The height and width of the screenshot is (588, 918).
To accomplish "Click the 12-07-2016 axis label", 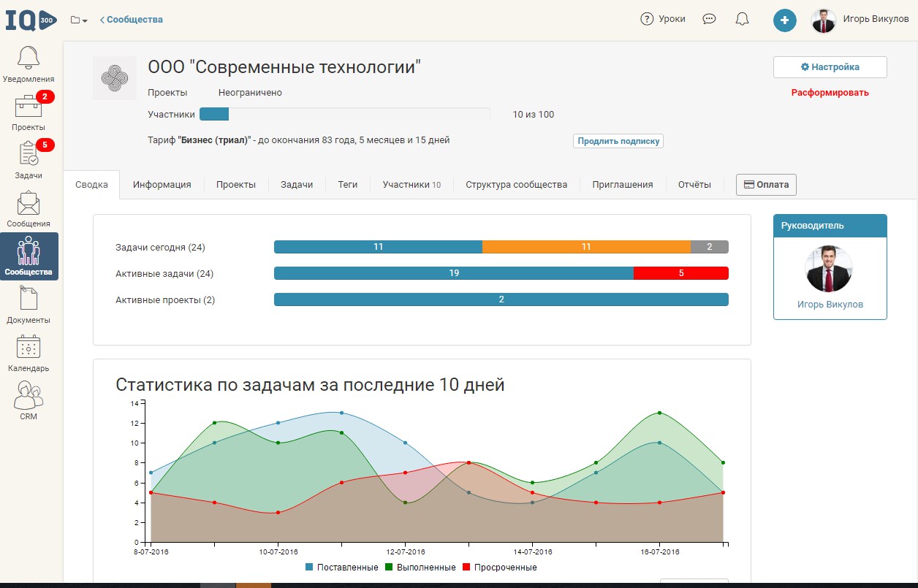I will tap(406, 552).
